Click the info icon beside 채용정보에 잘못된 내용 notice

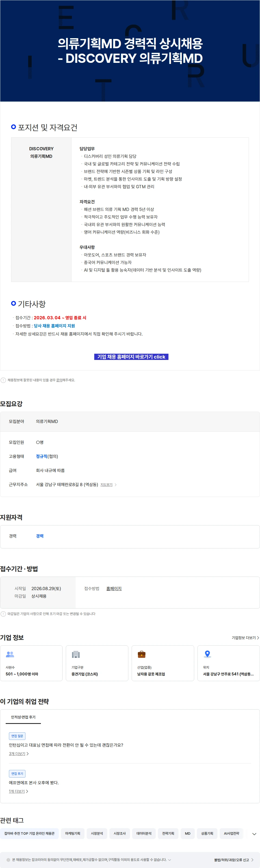[3, 380]
